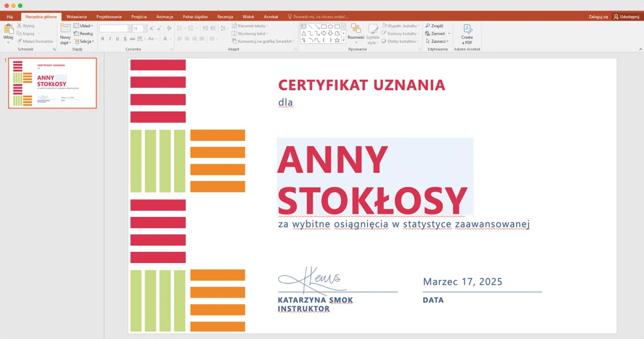Switch to the Pokaz slajdów tab
Viewport: 644px width, 339px height.
(x=195, y=17)
